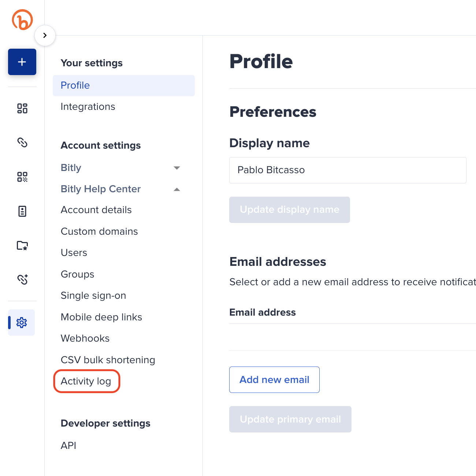Open Webhooks settings
Screen dimensions: 476x476
[x=85, y=338]
